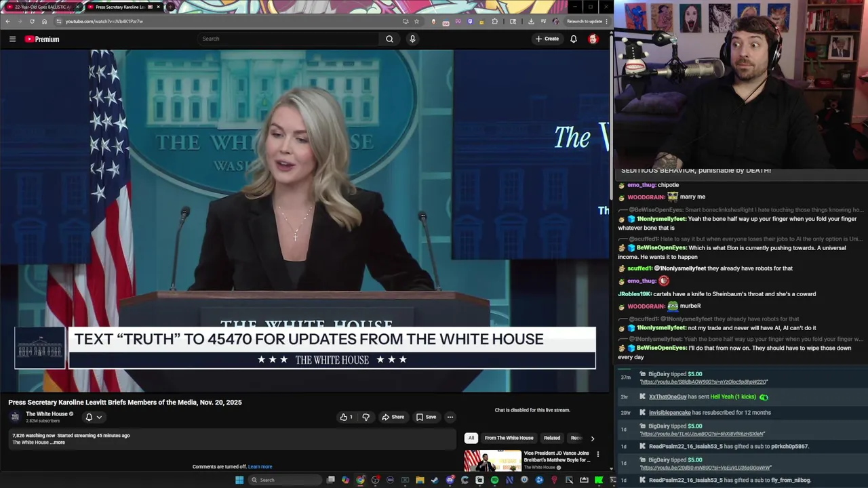Viewport: 868px width, 488px height.
Task: Like the video with thumbs up
Action: (346, 417)
